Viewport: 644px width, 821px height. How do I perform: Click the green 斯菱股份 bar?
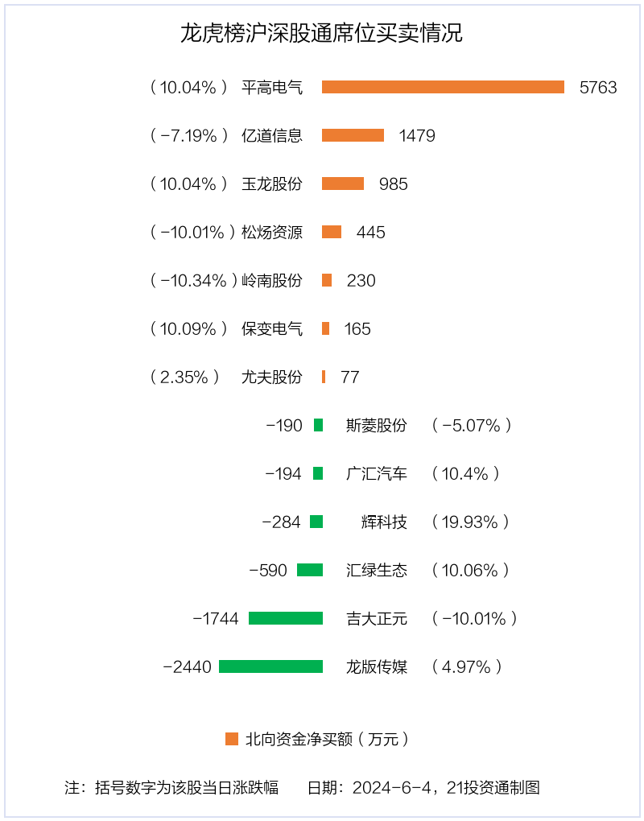pyautogui.click(x=318, y=425)
